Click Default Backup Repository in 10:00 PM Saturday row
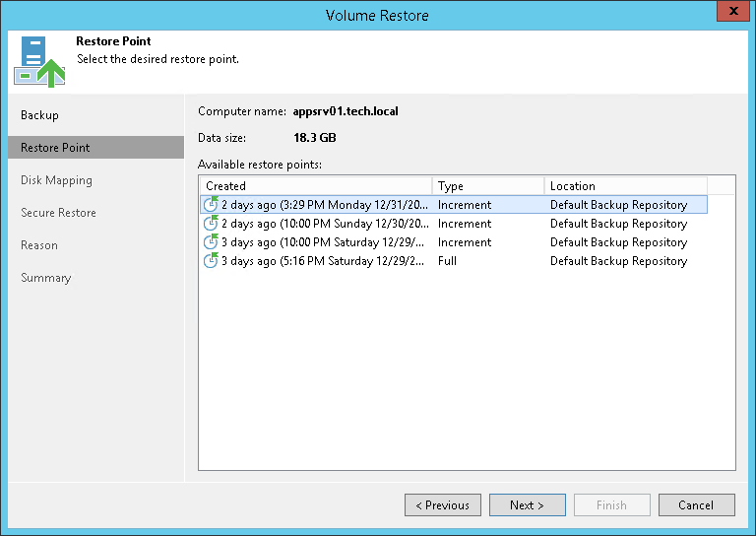Image resolution: width=756 pixels, height=536 pixels. tap(618, 242)
